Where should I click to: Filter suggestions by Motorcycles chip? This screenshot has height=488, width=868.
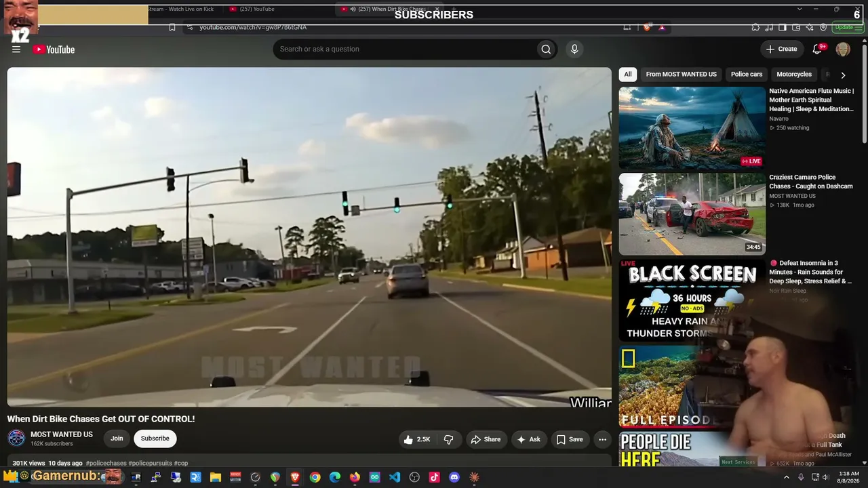click(794, 75)
